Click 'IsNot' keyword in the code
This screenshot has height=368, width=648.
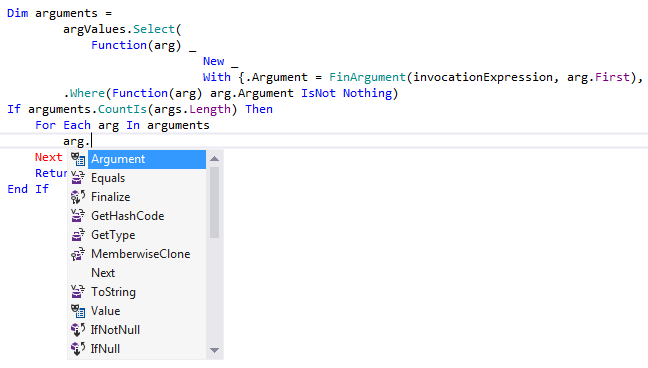(x=318, y=93)
